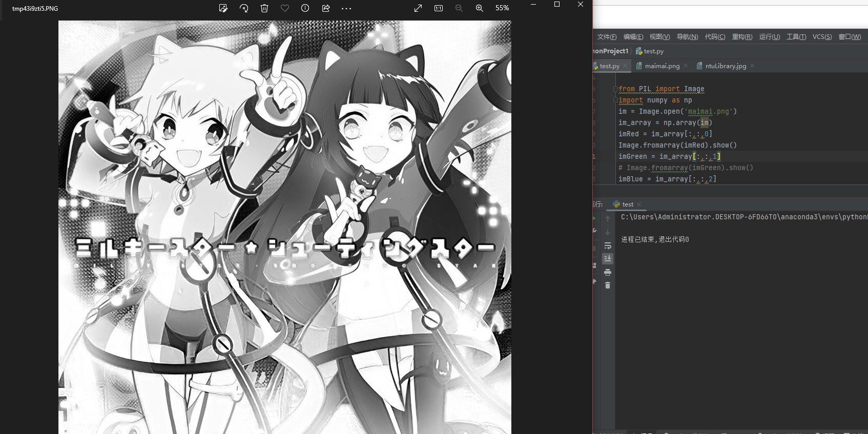
Task: Set photo to actual size 1:1
Action: point(439,8)
